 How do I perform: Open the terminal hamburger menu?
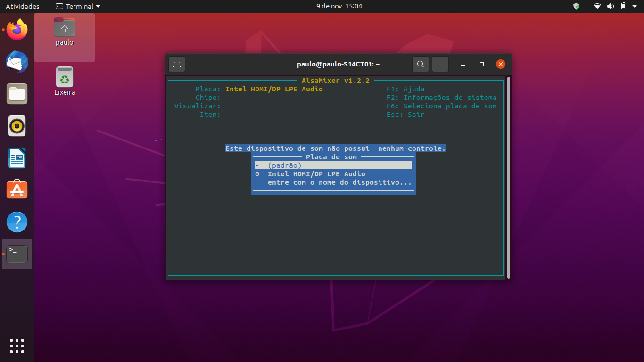(440, 64)
